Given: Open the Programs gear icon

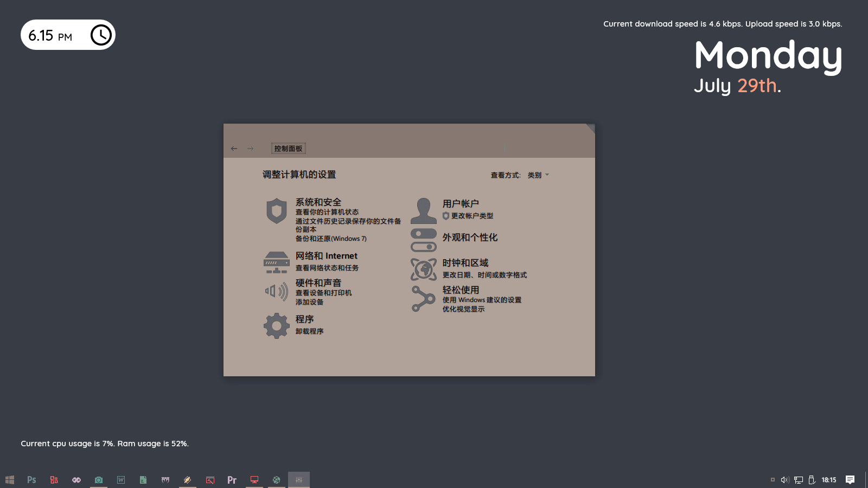Looking at the screenshot, I should tap(276, 325).
